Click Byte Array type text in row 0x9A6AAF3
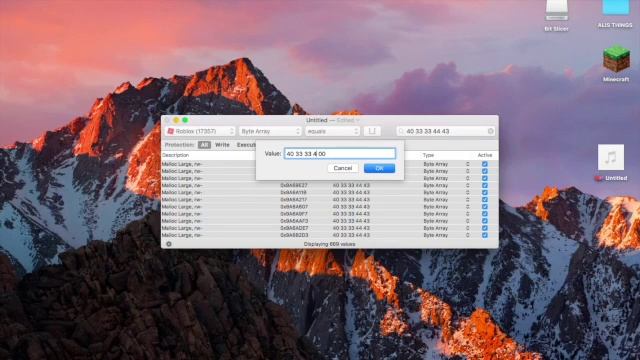This screenshot has height=360, width=640. click(436, 221)
